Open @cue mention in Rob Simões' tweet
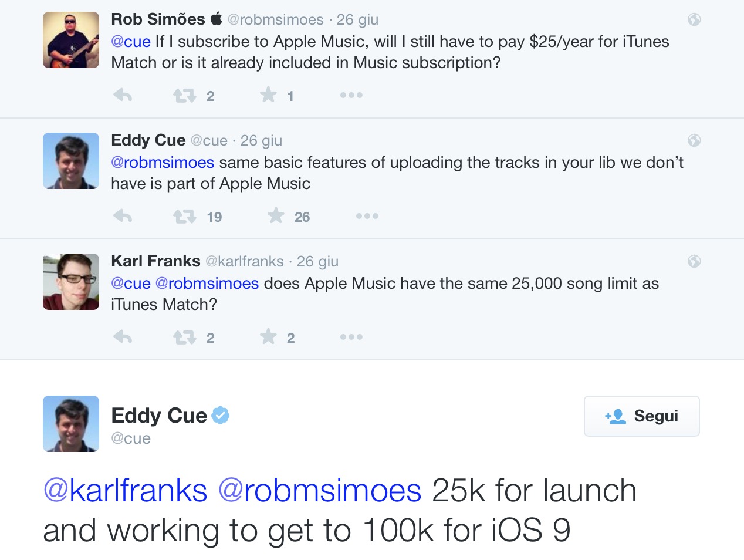 pos(131,42)
